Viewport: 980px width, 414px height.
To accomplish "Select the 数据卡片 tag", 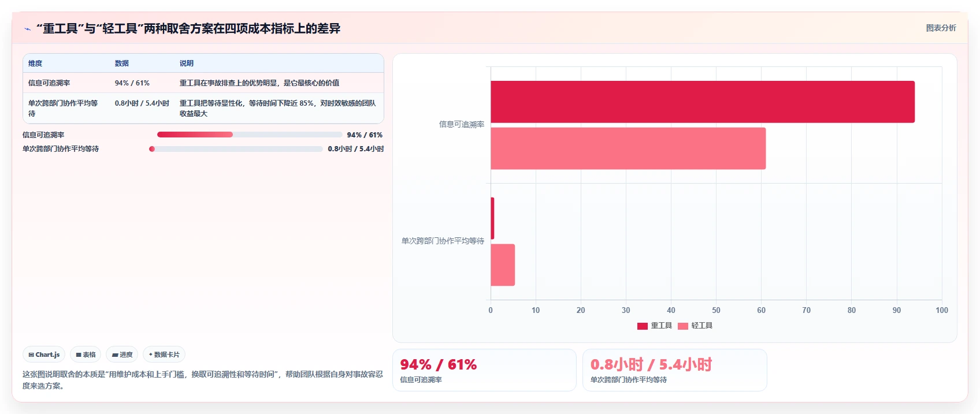I will coord(164,355).
